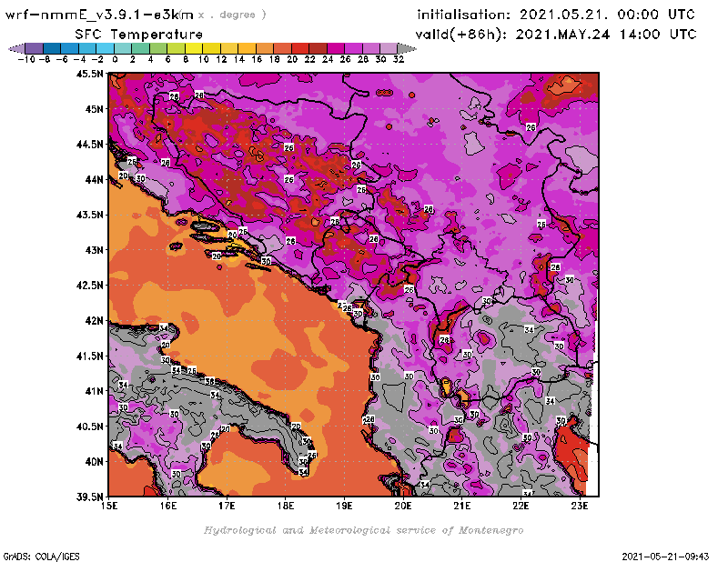Click the '45.5N' latitude axis label
Screen dimensions: 728x562
tap(89, 74)
